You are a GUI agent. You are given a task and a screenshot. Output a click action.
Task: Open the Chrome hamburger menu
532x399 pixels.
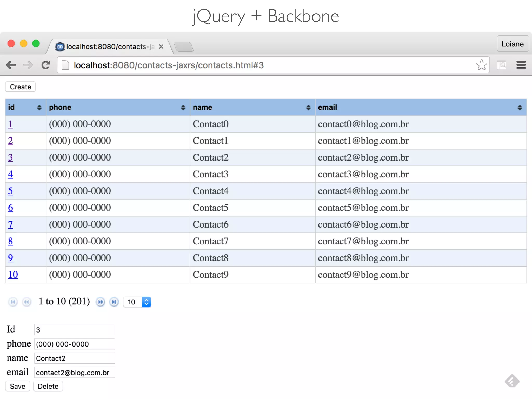point(521,65)
